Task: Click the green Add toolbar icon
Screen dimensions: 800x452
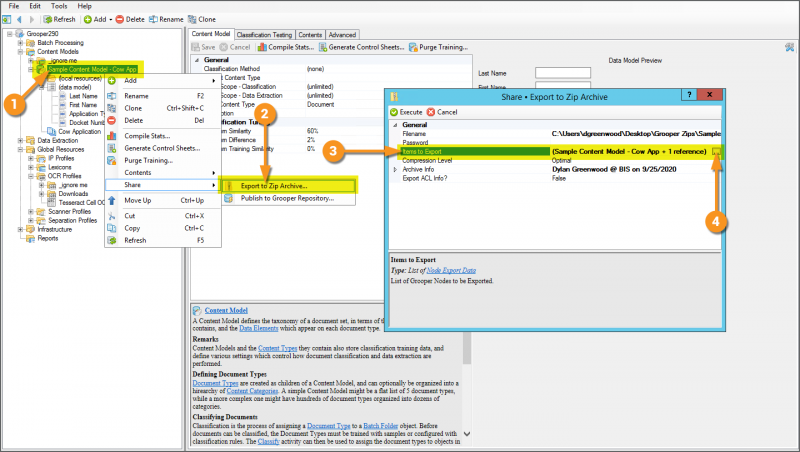Action: (x=88, y=19)
